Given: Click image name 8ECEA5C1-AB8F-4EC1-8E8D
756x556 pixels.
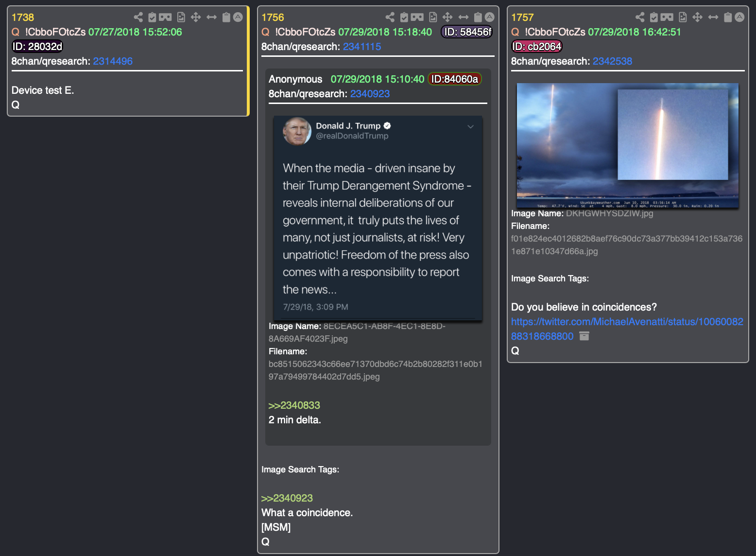Looking at the screenshot, I should 357,332.
